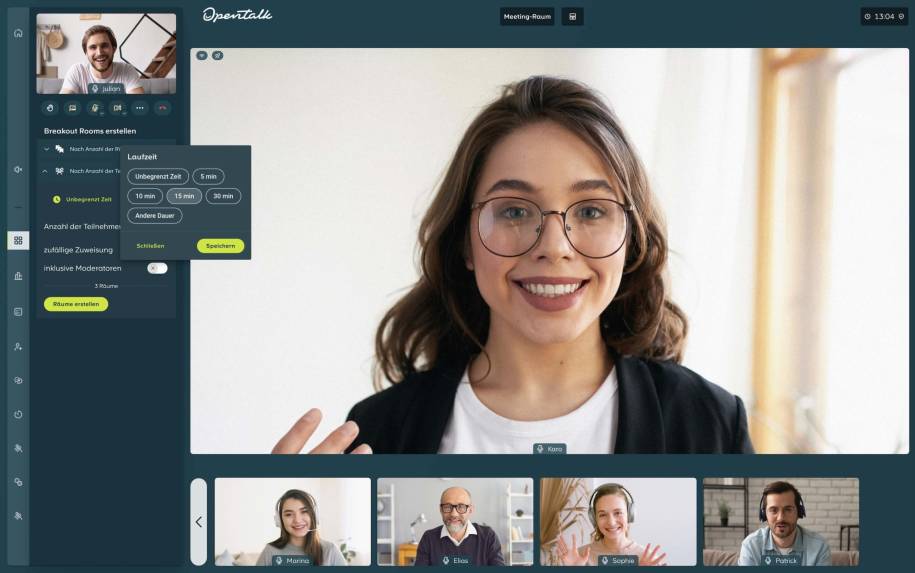Click the 13:04 meeting time indicator
Screen dimensions: 915x573
(x=884, y=16)
